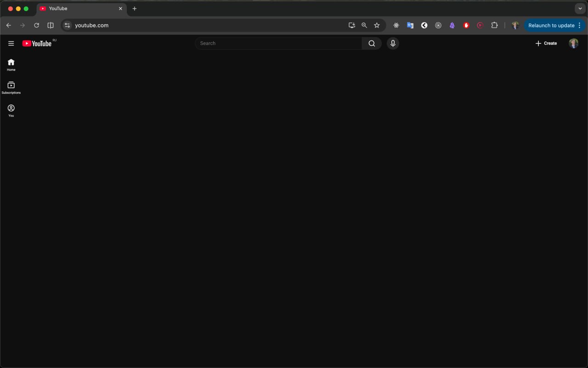Open the YouTube Home section

(x=11, y=65)
